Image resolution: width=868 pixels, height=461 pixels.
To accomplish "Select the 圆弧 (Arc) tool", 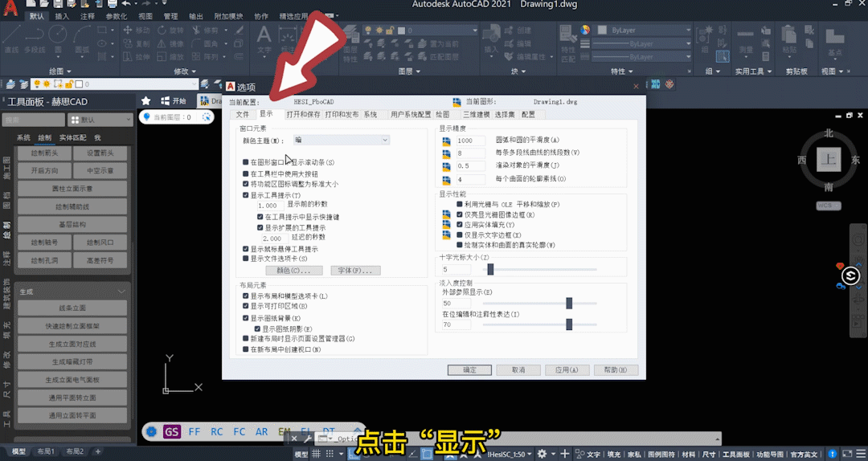I will [82, 39].
